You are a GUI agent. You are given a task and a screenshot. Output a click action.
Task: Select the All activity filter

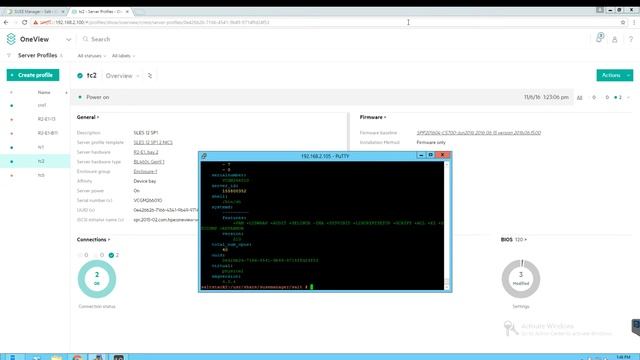tap(579, 98)
